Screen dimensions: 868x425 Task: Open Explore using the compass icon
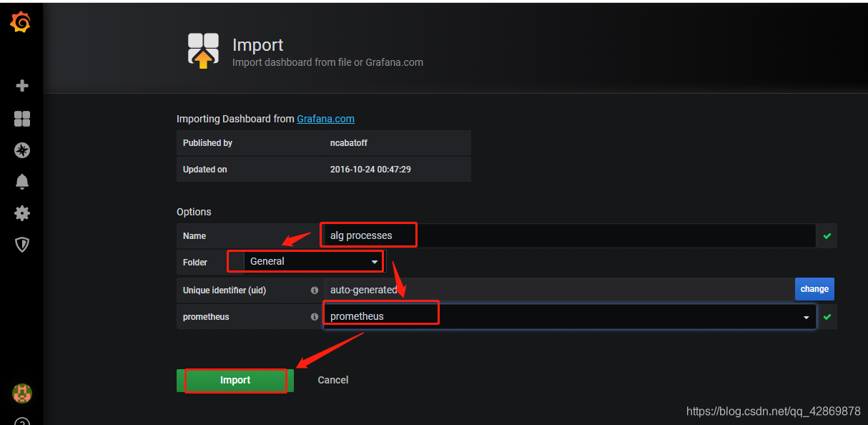21,150
